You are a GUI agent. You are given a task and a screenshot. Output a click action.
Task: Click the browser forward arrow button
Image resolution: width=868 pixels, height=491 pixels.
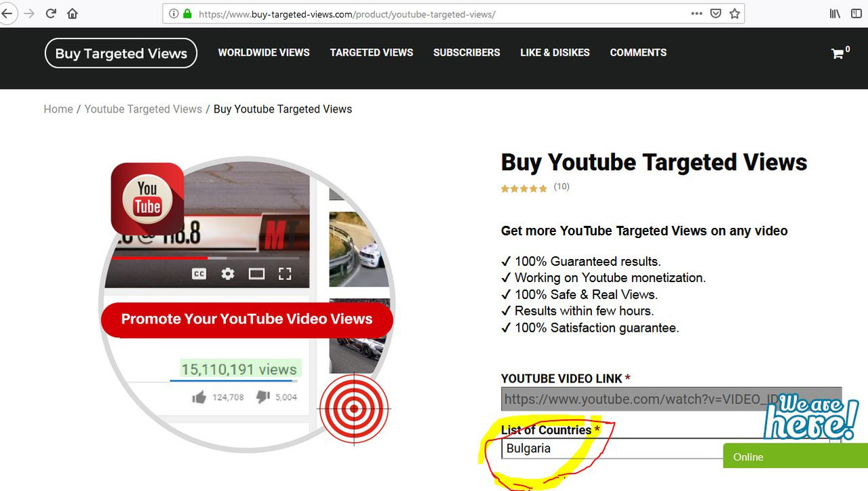[x=28, y=14]
